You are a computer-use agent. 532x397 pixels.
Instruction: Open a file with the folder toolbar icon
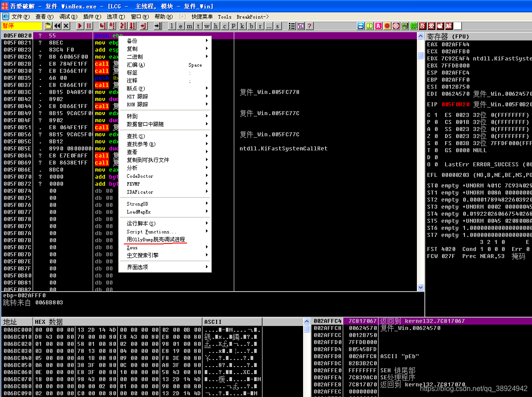tap(48, 26)
